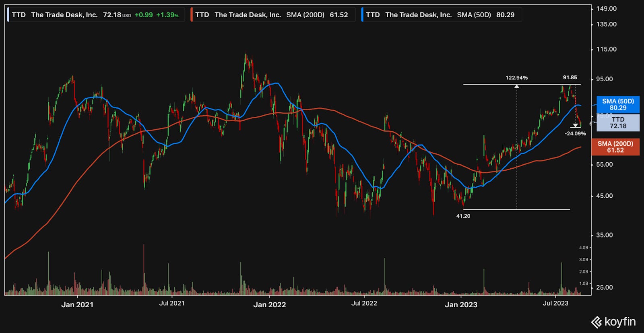Click the 1.0B volume axis value
This screenshot has width=644, height=333.
pyautogui.click(x=584, y=283)
